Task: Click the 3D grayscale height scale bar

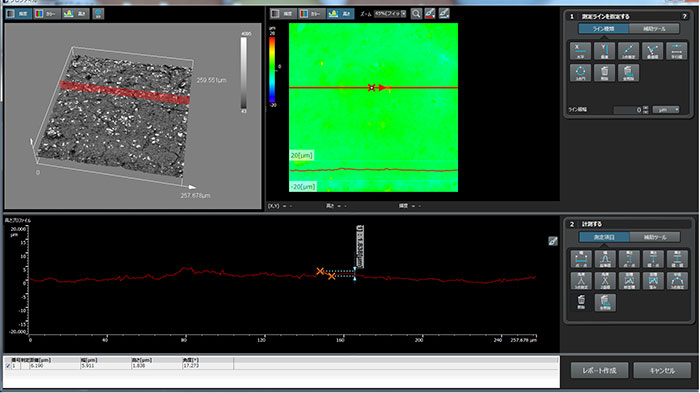Action: coord(244,73)
